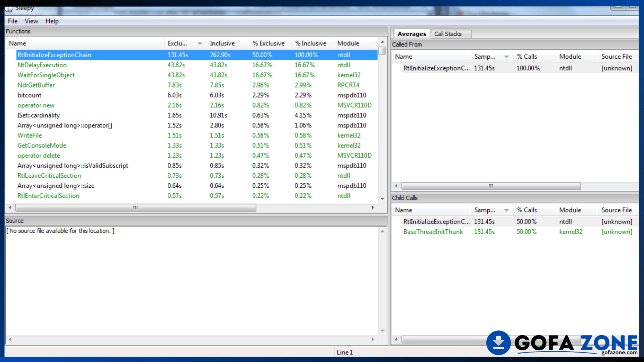Sort Functions by Exclusive column header

pos(185,43)
